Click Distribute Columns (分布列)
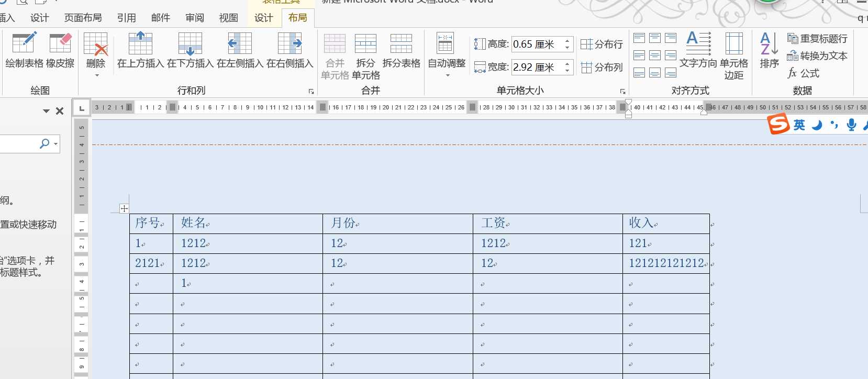Viewport: 868px width, 379px height. pos(602,68)
